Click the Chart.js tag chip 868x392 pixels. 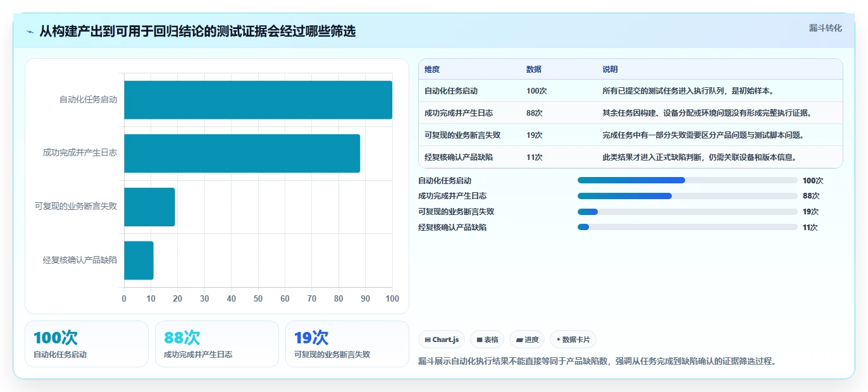[x=442, y=340]
